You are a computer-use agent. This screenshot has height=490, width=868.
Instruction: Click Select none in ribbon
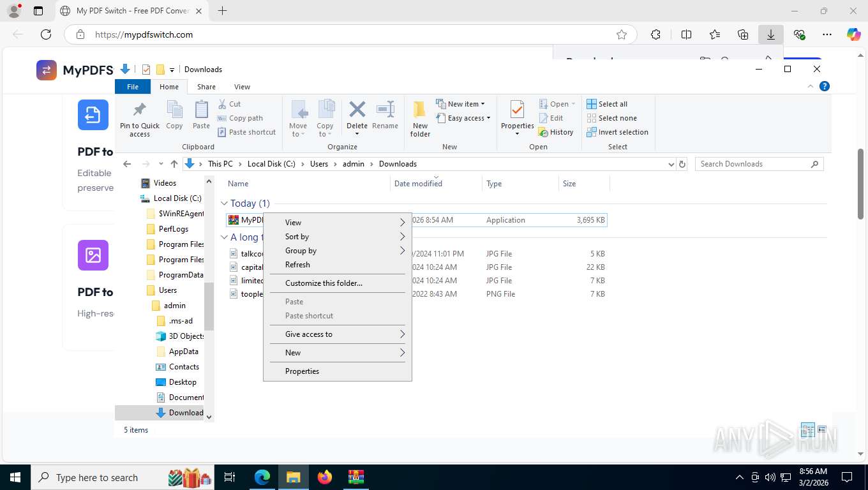pyautogui.click(x=611, y=118)
